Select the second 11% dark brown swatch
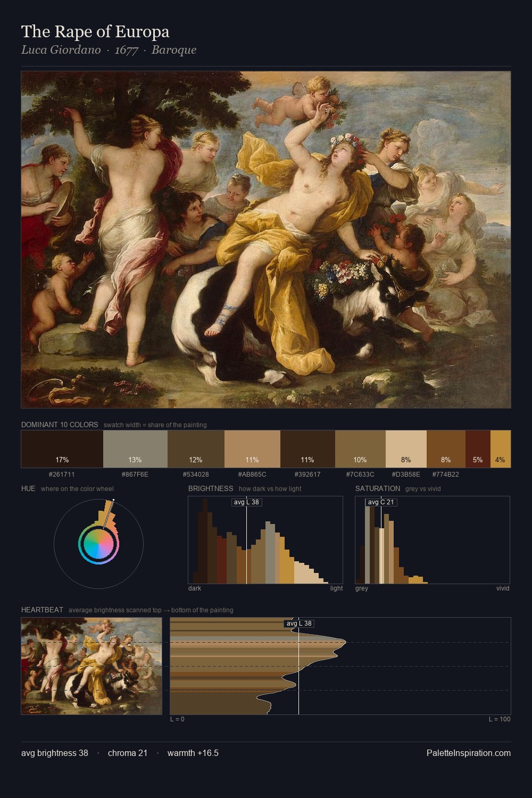Screen dimensions: 532x798 pyautogui.click(x=307, y=449)
